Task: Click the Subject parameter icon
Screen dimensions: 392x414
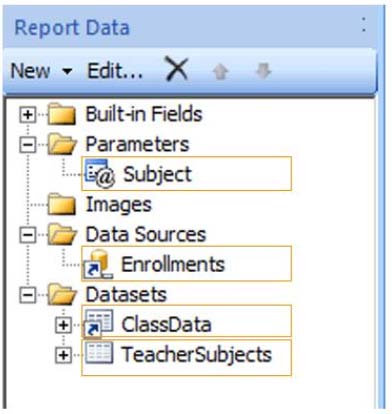Action: (99, 174)
